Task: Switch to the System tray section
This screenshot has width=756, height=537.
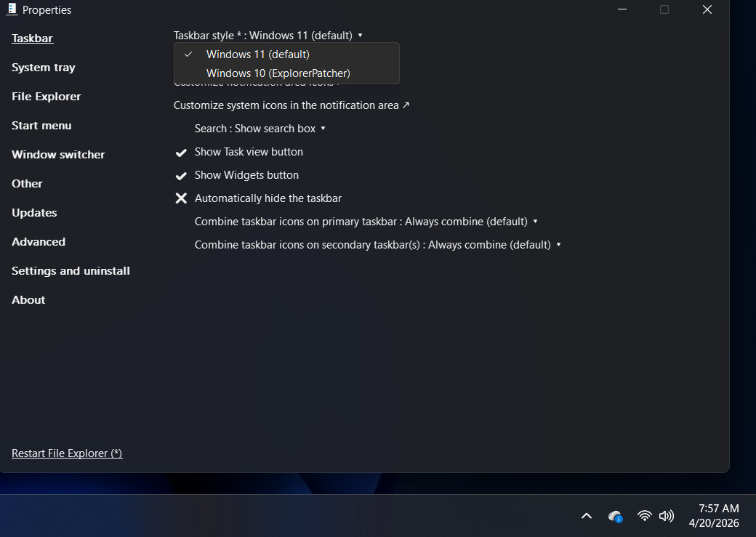Action: [43, 67]
